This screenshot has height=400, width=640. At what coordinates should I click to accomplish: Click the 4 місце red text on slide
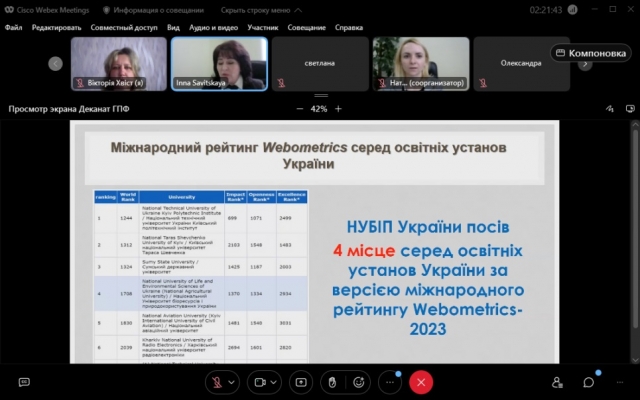pyautogui.click(x=364, y=250)
